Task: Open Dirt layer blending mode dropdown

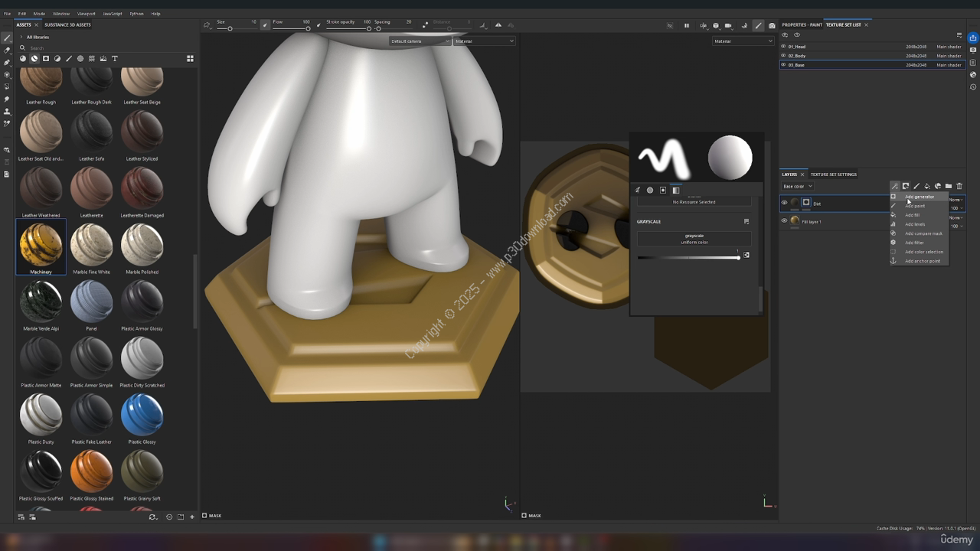Action: point(957,200)
